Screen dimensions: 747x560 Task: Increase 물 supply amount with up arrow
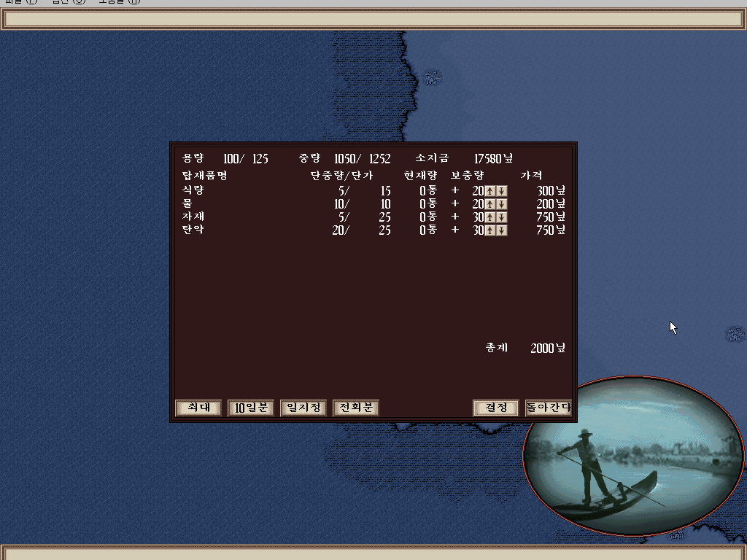[489, 204]
